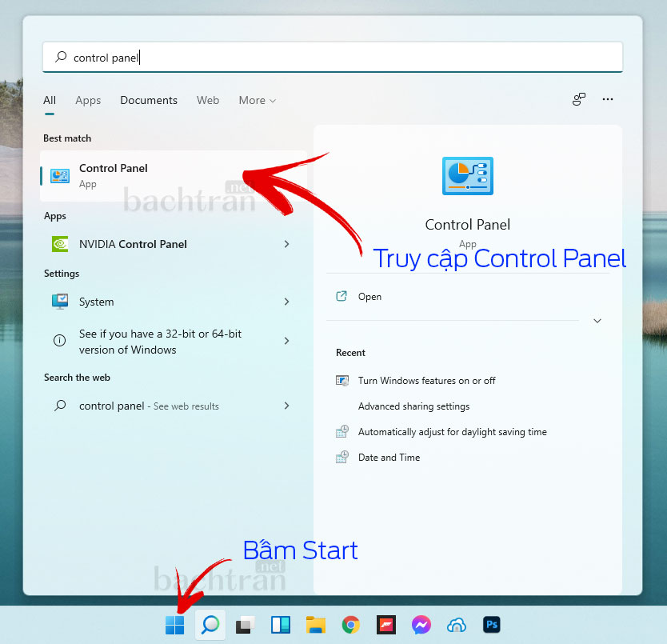The height and width of the screenshot is (644, 667).
Task: Click the System settings monitor icon
Action: coord(60,302)
